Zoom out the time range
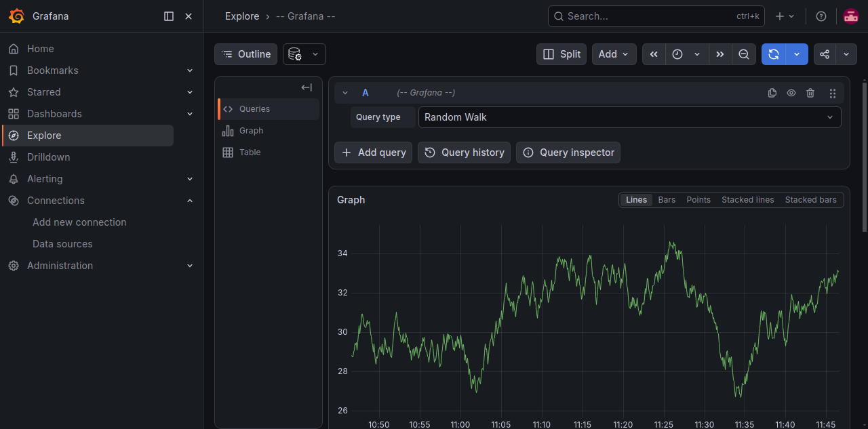The image size is (868, 429). 744,54
